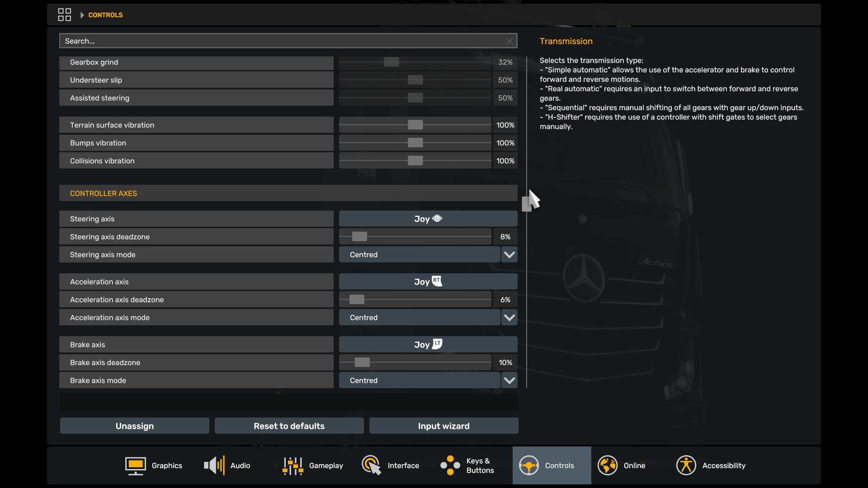Screen dimensions: 868x488
Task: Open the Graphics settings monitor icon
Action: pyautogui.click(x=135, y=465)
